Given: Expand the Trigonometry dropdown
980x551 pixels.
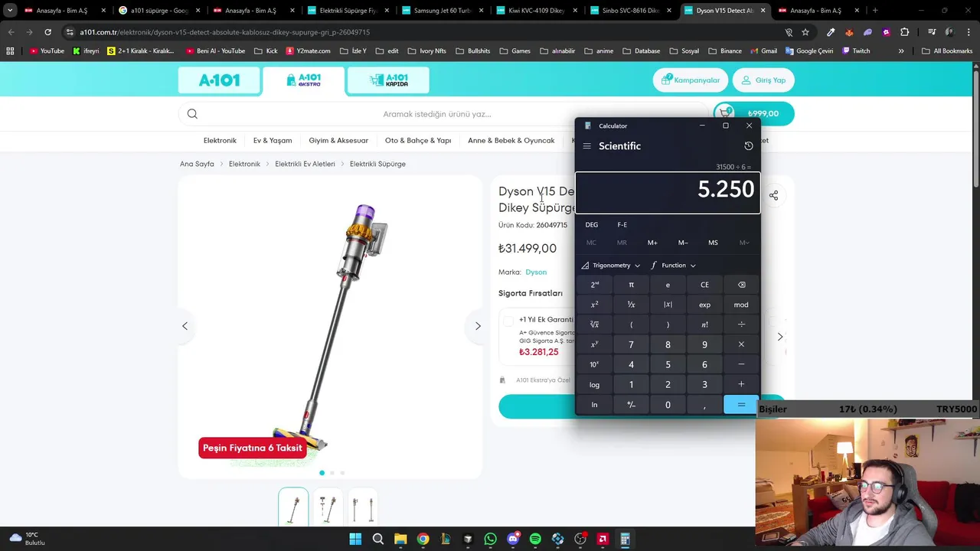Looking at the screenshot, I should [611, 266].
